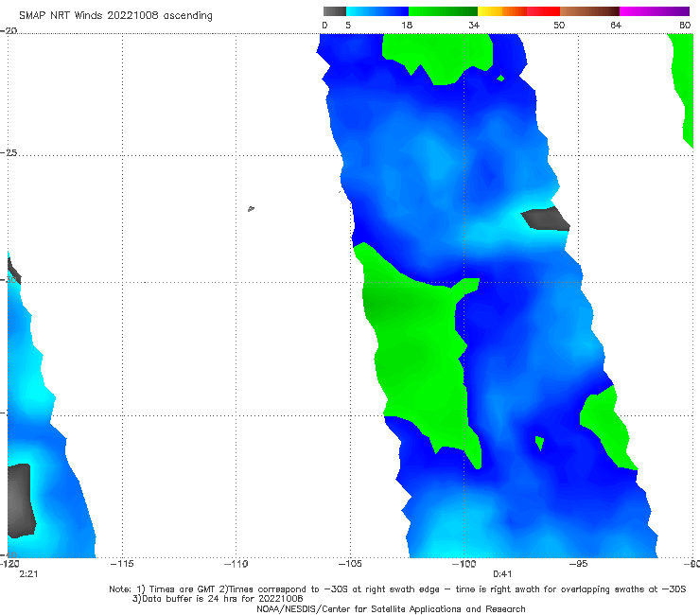Click the blue segment of the wind color bar
Viewport: 700px width, 615px height.
pyautogui.click(x=377, y=11)
